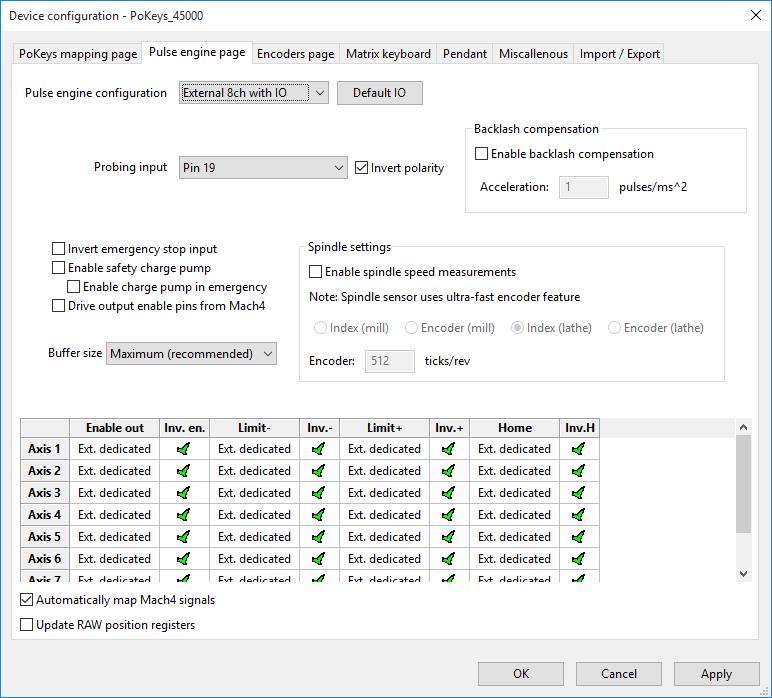This screenshot has height=698, width=772.
Task: Check Invert emergency stop input
Action: [x=58, y=249]
